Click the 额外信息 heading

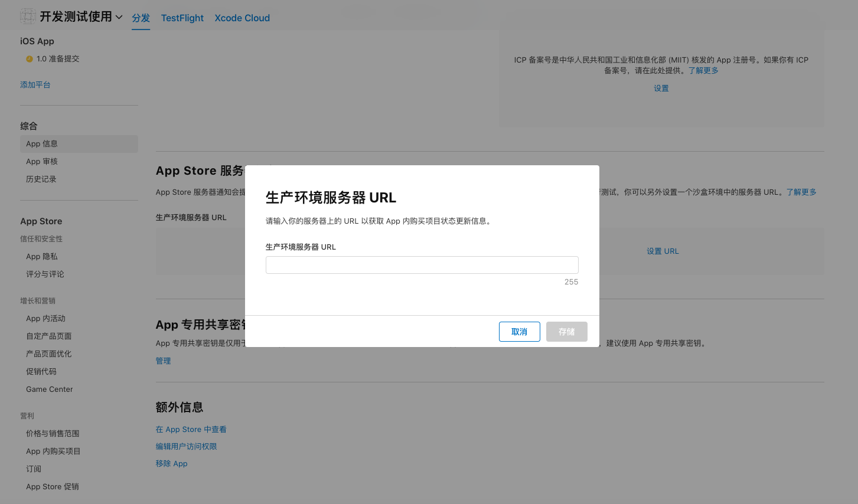[x=180, y=407]
